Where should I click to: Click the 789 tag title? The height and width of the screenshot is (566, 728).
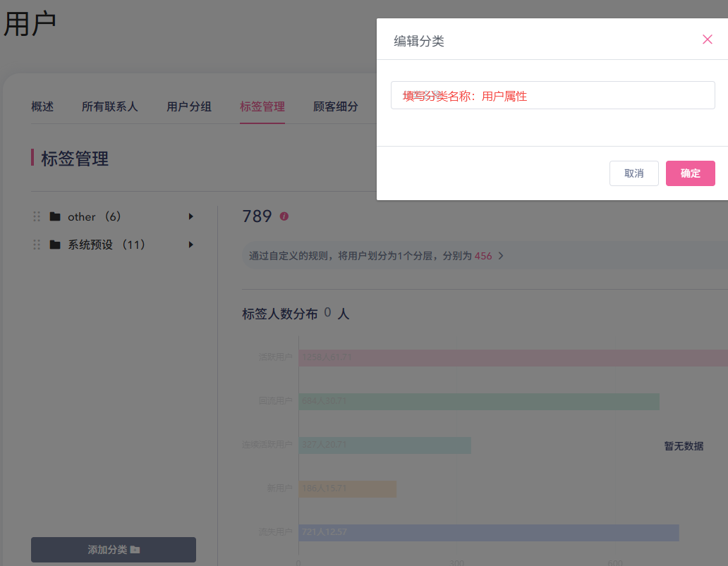pyautogui.click(x=257, y=216)
